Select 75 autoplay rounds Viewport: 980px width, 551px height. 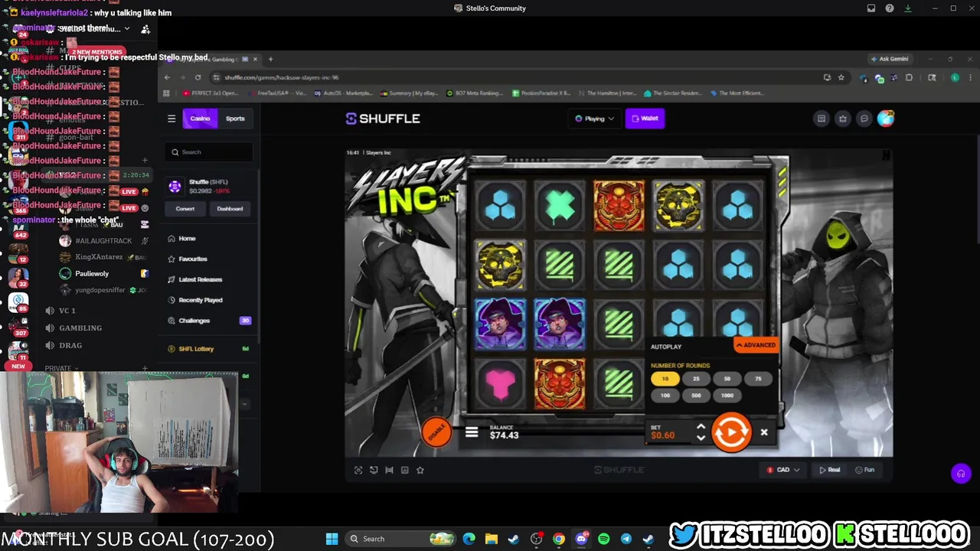tap(758, 379)
